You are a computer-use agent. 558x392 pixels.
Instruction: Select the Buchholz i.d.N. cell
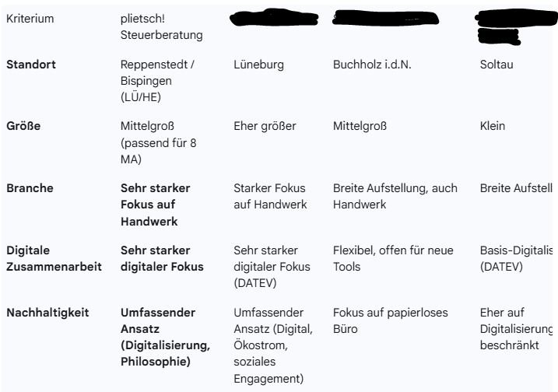click(x=371, y=64)
